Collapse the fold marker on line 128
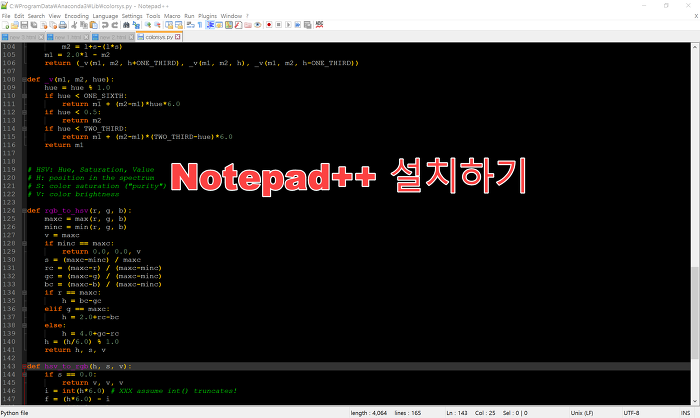Screen dimensions: 700x418 (24, 243)
